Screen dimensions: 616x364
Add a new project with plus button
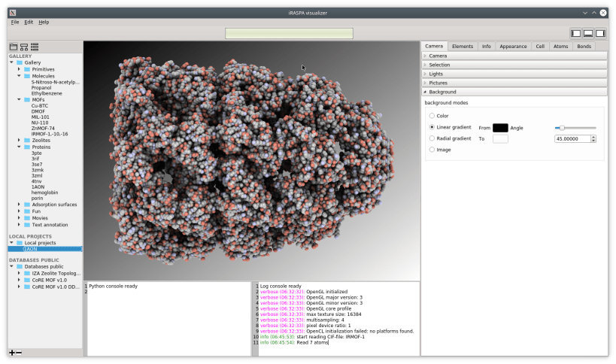point(12,353)
